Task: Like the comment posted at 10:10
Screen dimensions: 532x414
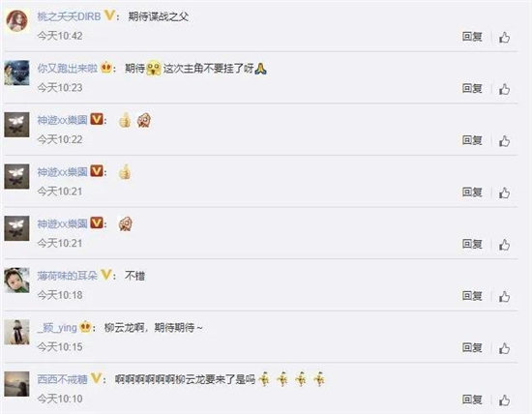Action: pos(505,400)
